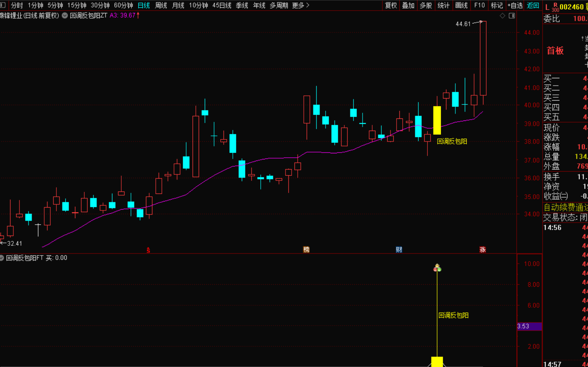This screenshot has width=588, height=367.
Task: Click the purple 3.53 value marker on axis
Action: tap(529, 326)
